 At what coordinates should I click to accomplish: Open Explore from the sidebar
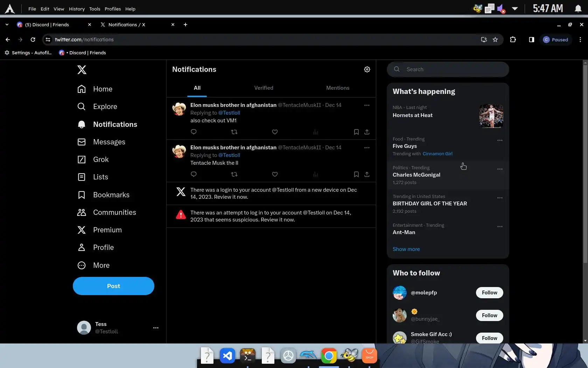coord(97,107)
